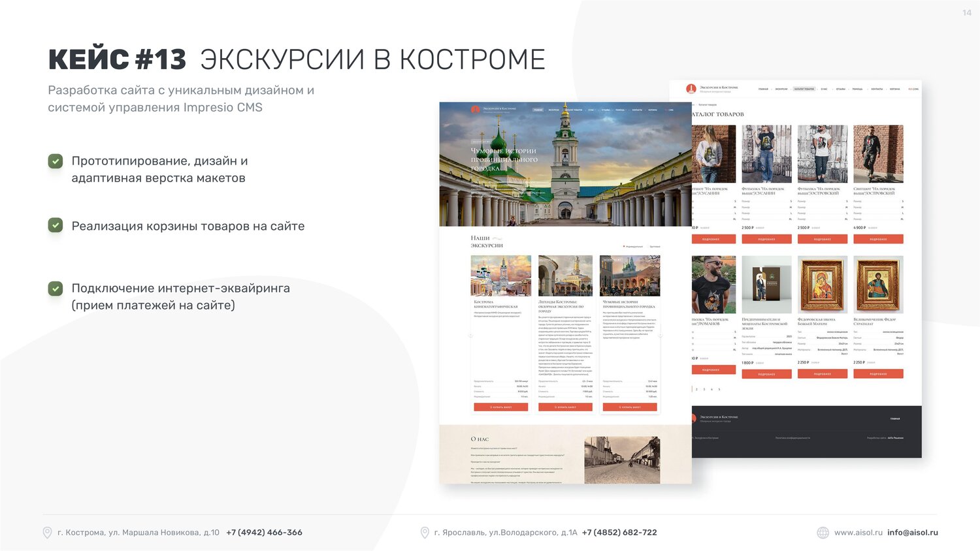Viewport: 980px width, 551px height.
Task: Open the Предприниматели и меценаты book image
Action: pyautogui.click(x=766, y=285)
